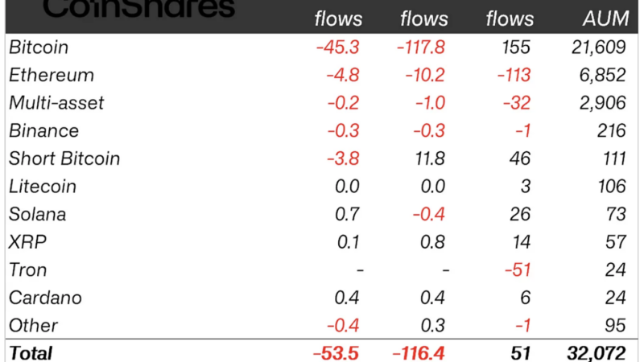Click the AUM column header
The height and width of the screenshot is (362, 644).
point(606,19)
